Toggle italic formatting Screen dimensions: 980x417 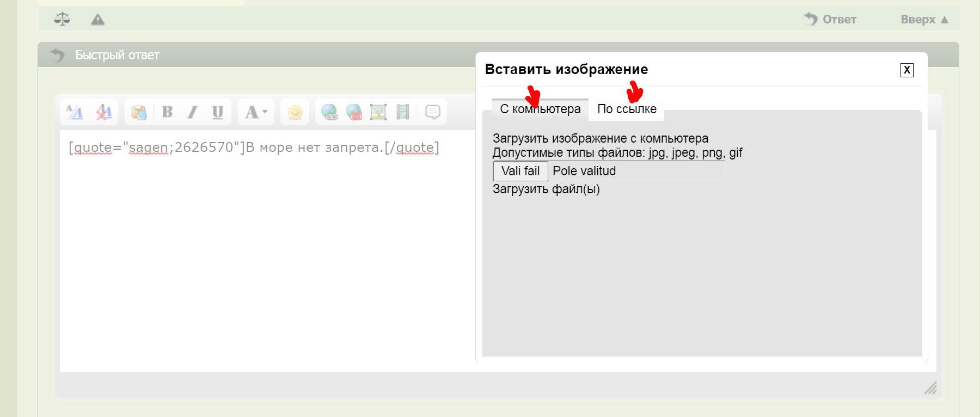[192, 112]
